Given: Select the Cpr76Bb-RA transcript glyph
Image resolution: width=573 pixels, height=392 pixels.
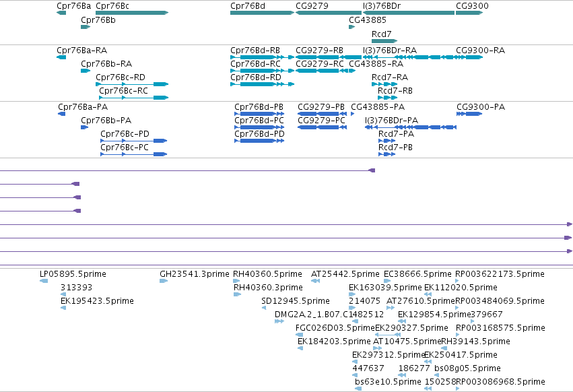Looking at the screenshot, I should tap(86, 71).
